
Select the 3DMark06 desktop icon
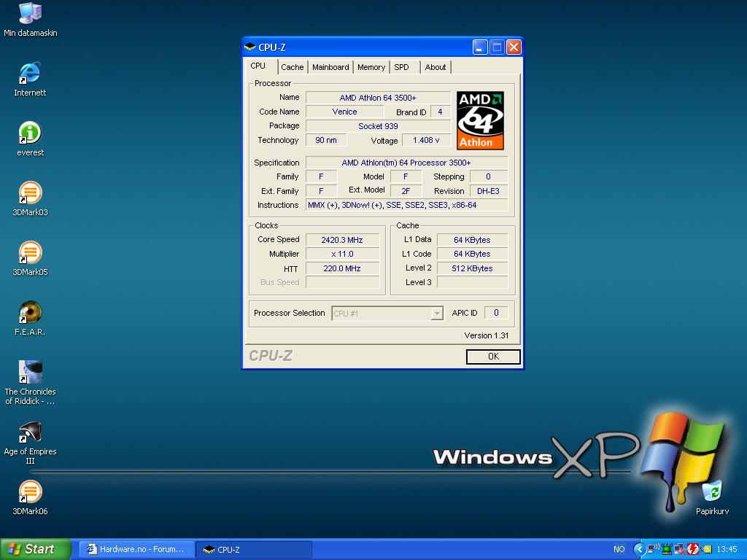[30, 498]
